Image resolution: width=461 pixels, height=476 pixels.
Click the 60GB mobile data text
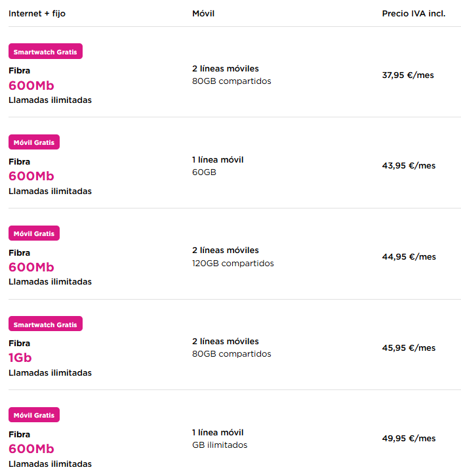pyautogui.click(x=204, y=172)
